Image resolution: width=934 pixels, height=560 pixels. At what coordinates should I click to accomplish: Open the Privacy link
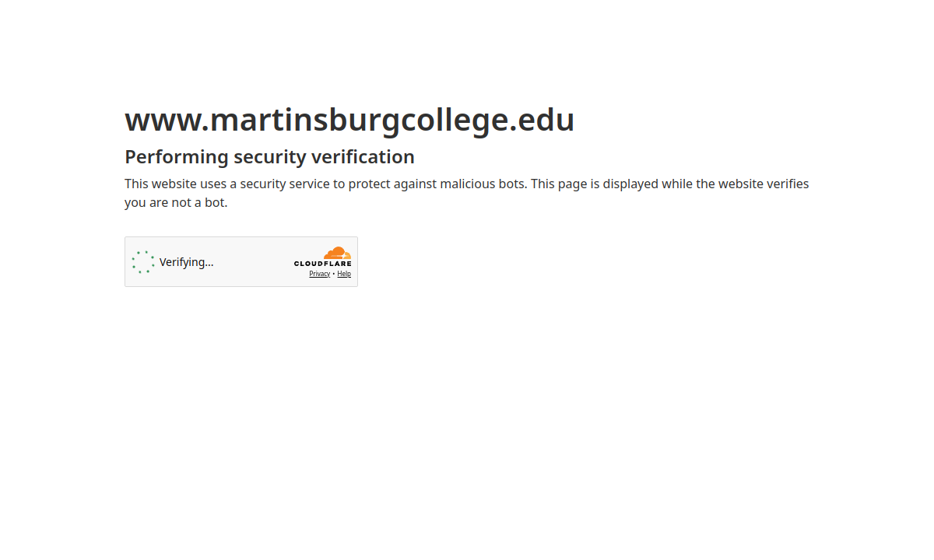point(319,274)
